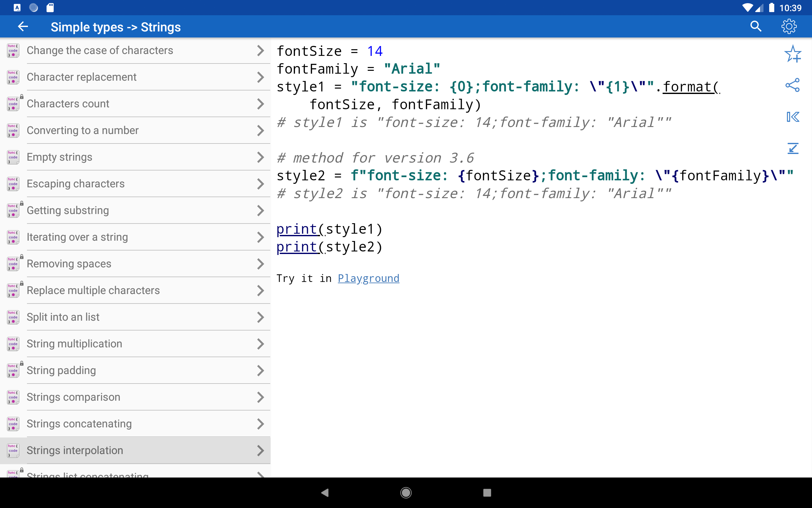The width and height of the screenshot is (812, 508).
Task: Open the Playground link
Action: 369,278
